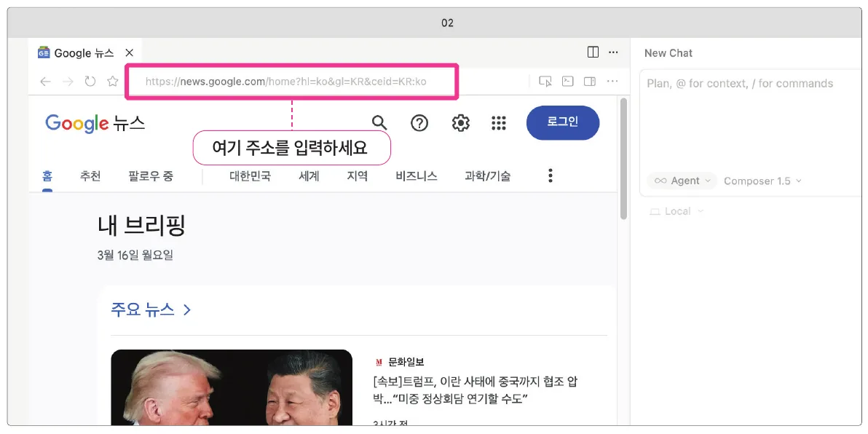Click the news.google.com address bar
Image resolution: width=868 pixels, height=434 pixels.
click(292, 82)
